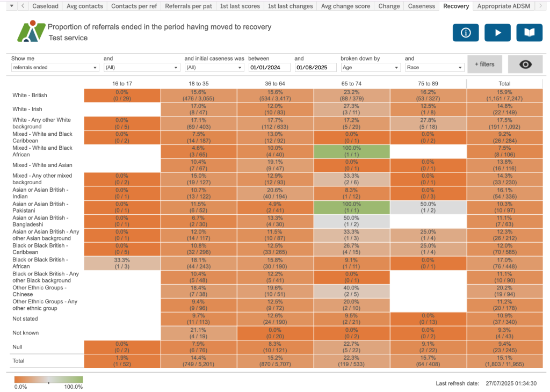The height and width of the screenshot is (392, 550).
Task: Toggle the eye visibility button
Action: click(525, 64)
